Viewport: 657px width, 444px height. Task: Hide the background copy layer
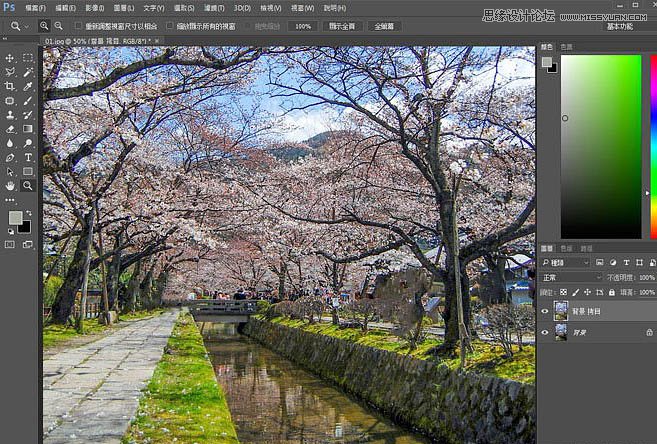pos(545,311)
